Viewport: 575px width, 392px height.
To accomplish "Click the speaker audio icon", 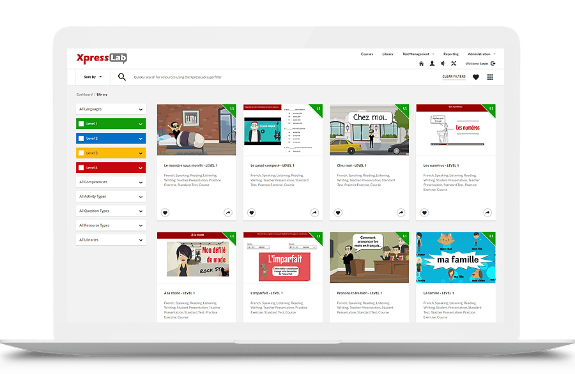I will click(443, 63).
